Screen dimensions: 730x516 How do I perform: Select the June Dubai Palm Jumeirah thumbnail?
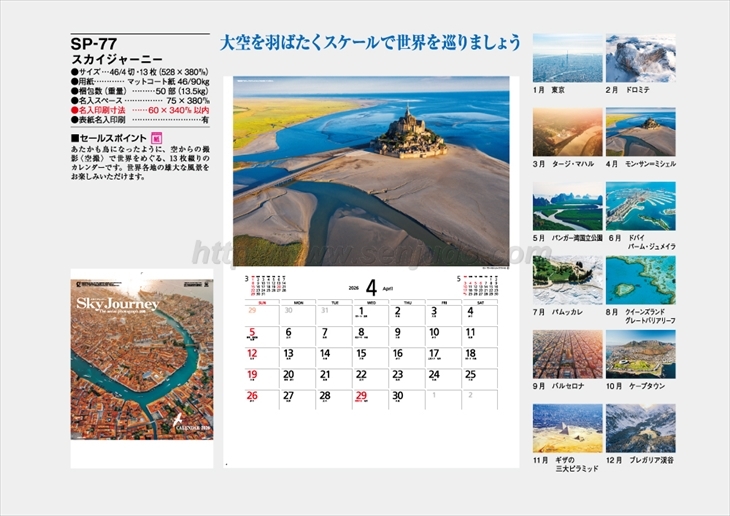click(x=640, y=206)
